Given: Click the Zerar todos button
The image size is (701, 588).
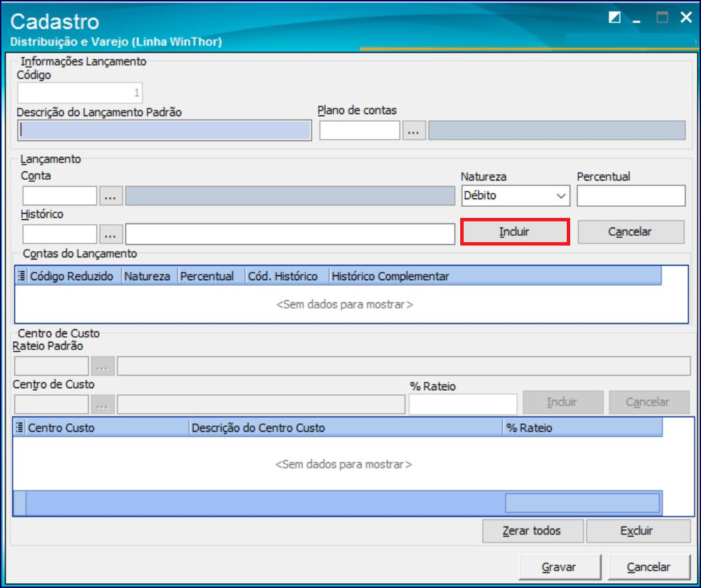Looking at the screenshot, I should (x=532, y=531).
